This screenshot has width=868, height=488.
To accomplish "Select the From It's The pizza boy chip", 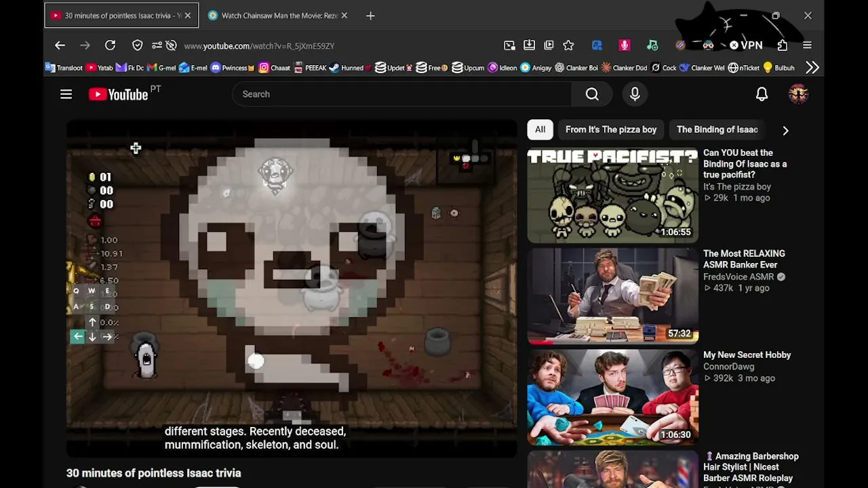I will (x=611, y=129).
